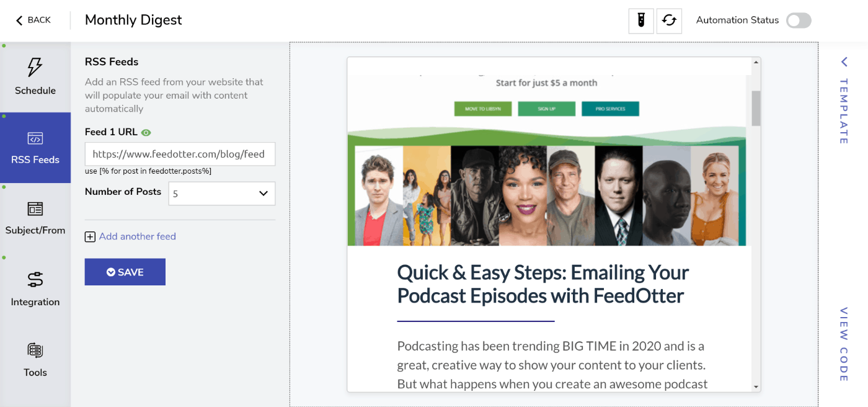Click the refresh sync icon button
Viewport: 868px width, 407px height.
pos(669,20)
